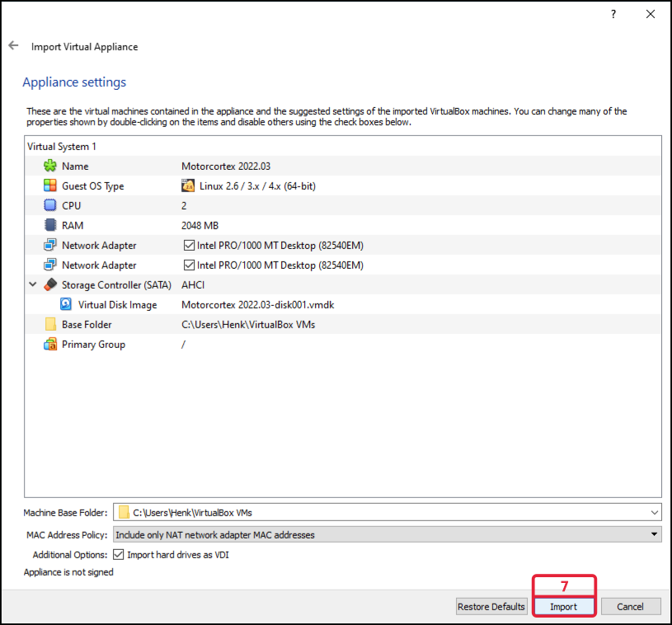Select the Base Folder path C:\Users\Henk\VirtualBox VMs in table
This screenshot has height=625, width=672.
click(x=248, y=325)
